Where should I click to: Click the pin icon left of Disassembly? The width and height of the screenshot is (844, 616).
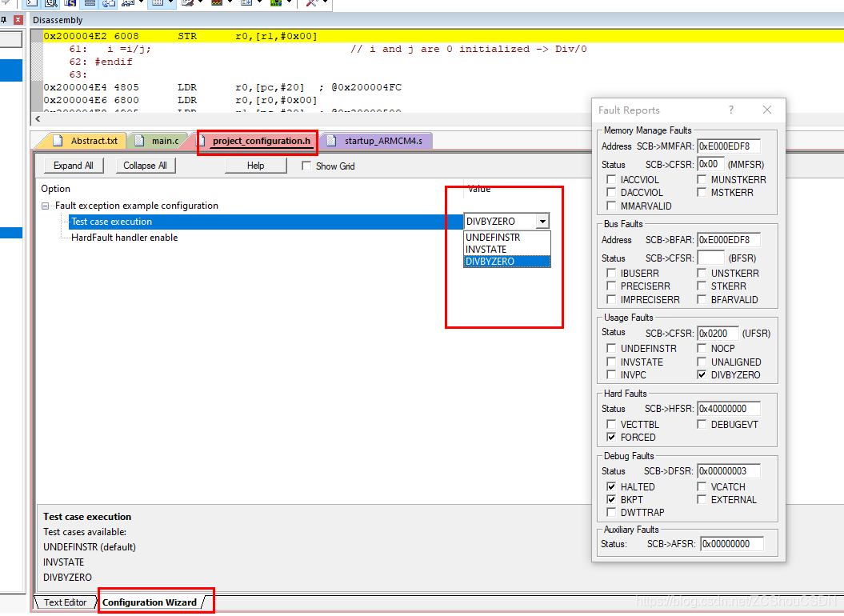click(x=4, y=20)
